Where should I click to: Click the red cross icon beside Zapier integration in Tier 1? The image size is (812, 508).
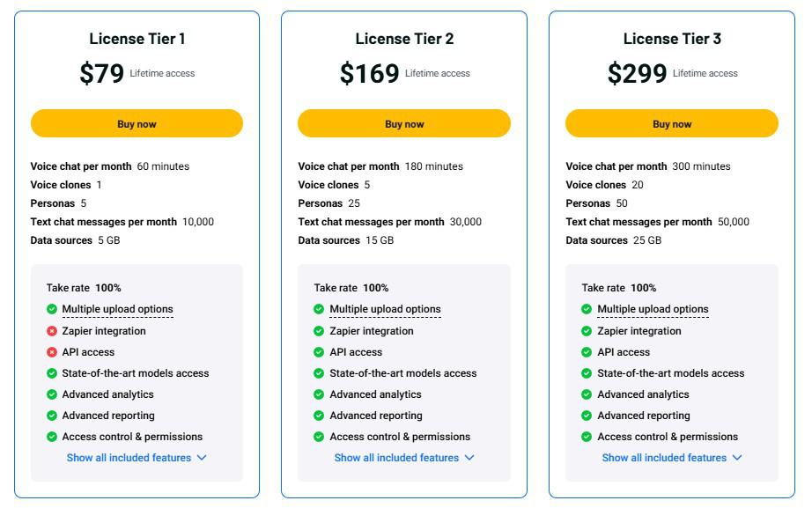click(53, 331)
